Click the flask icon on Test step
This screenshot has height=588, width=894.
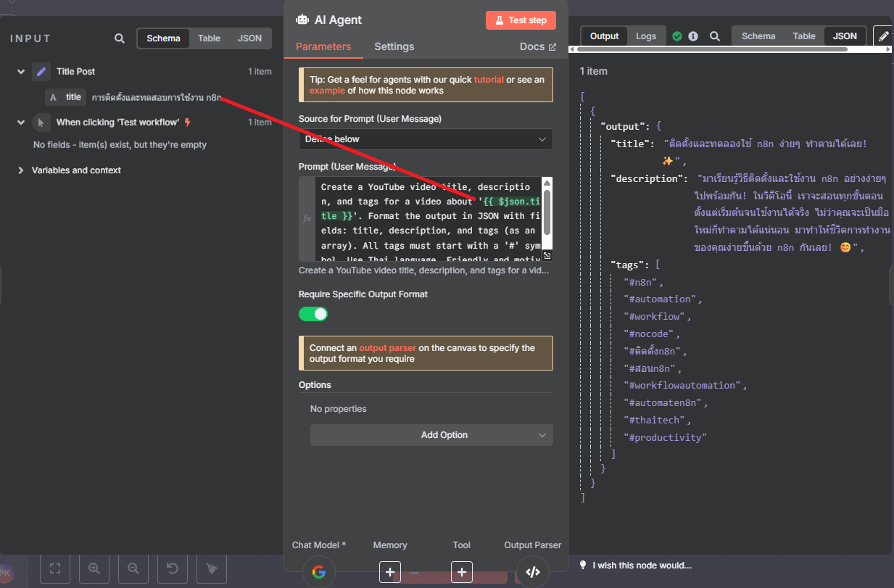499,20
